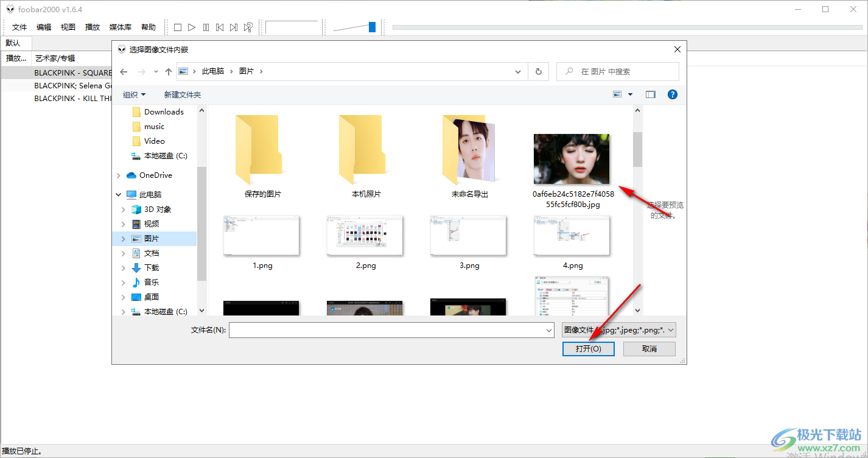Screen dimensions: 868x458
Task: Expand the 文档 tree node
Action: click(124, 253)
